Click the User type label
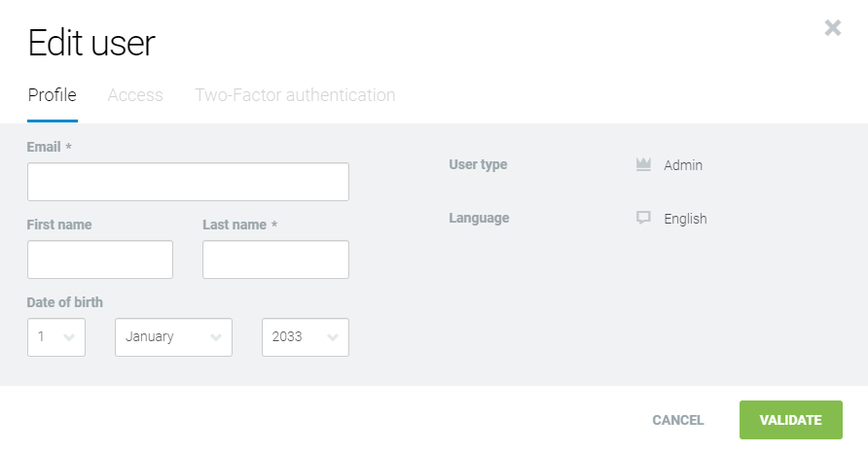Image resolution: width=868 pixels, height=452 pixels. click(479, 165)
